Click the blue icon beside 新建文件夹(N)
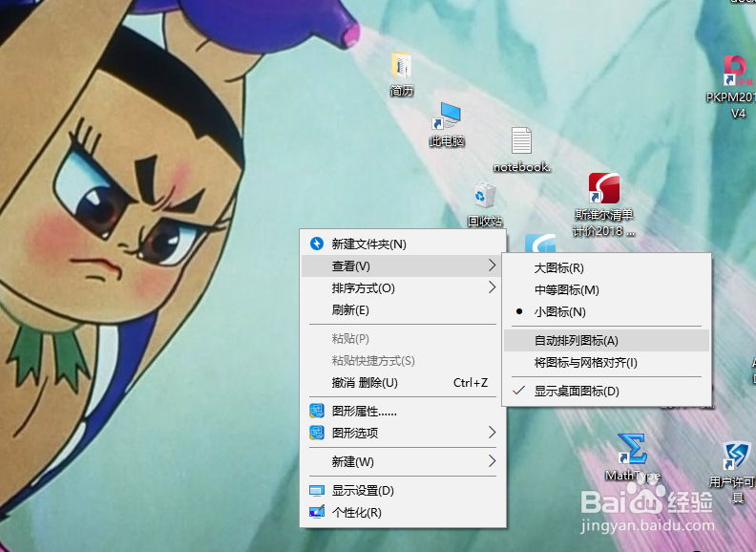Screen dimensions: 756x552 [317, 244]
